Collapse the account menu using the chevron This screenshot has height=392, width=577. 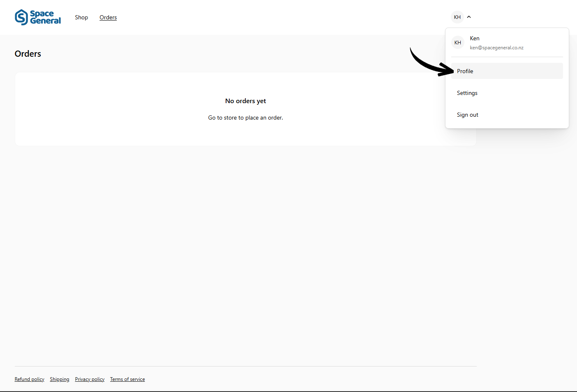point(469,17)
